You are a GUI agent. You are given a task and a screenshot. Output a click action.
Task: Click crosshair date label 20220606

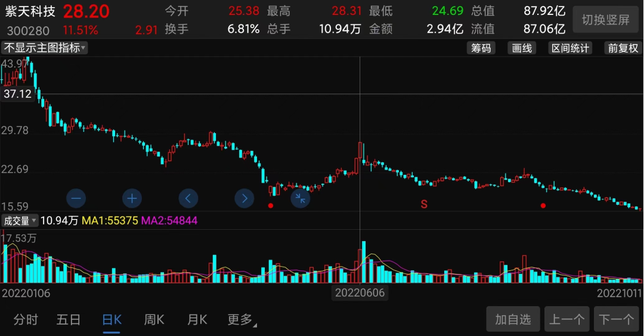[x=360, y=293]
